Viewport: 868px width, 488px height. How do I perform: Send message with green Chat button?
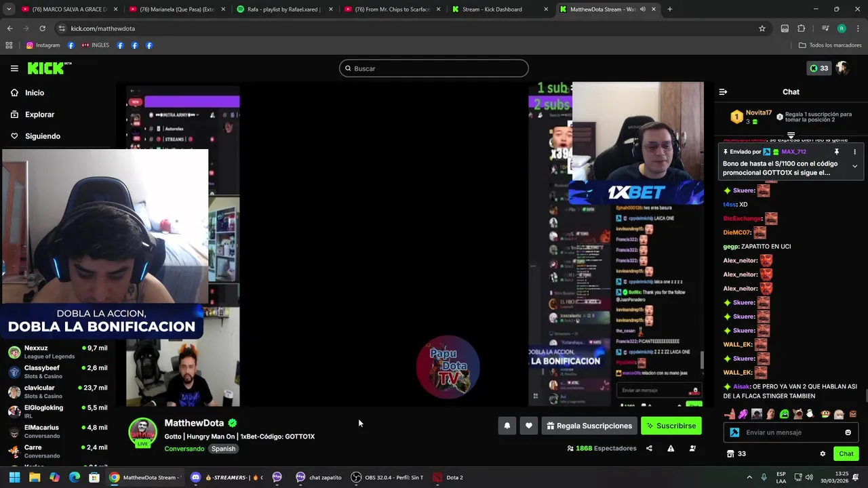click(x=846, y=453)
